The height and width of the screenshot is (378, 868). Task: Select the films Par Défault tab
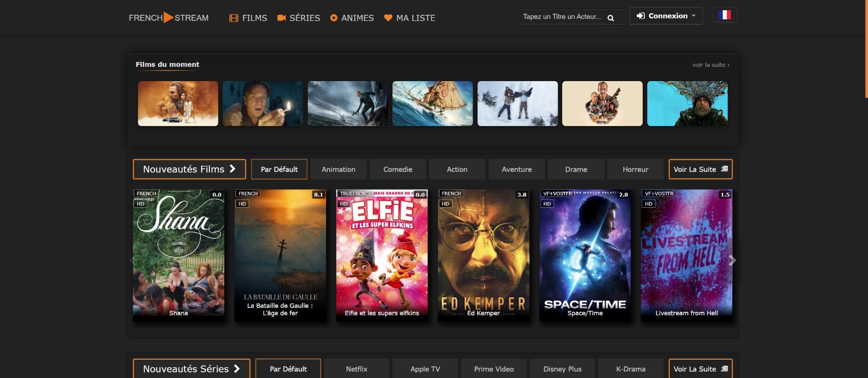click(279, 169)
